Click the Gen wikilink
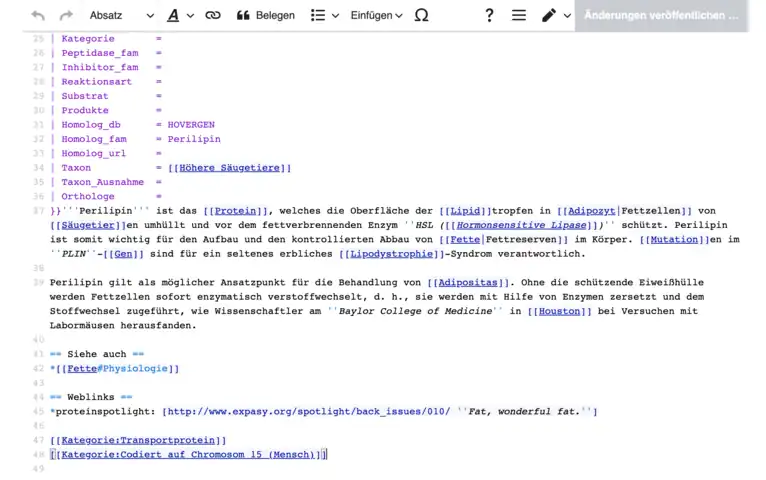Viewport: 766px width, 480px height. 123,254
